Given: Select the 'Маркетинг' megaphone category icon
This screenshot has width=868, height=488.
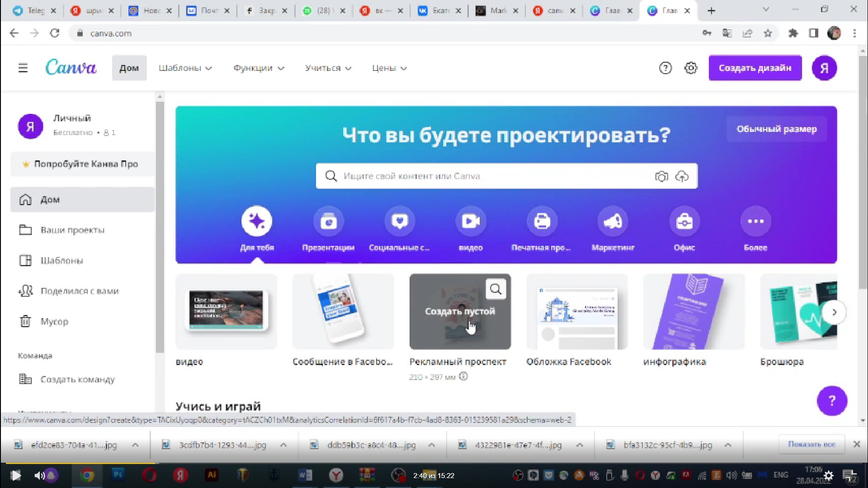Looking at the screenshot, I should [x=613, y=221].
